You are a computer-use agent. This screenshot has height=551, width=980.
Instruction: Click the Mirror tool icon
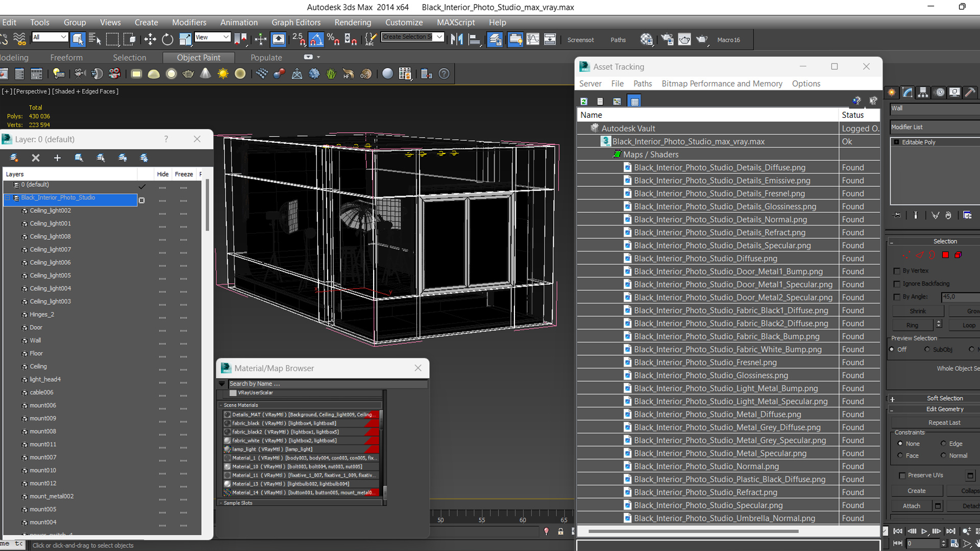(x=457, y=39)
